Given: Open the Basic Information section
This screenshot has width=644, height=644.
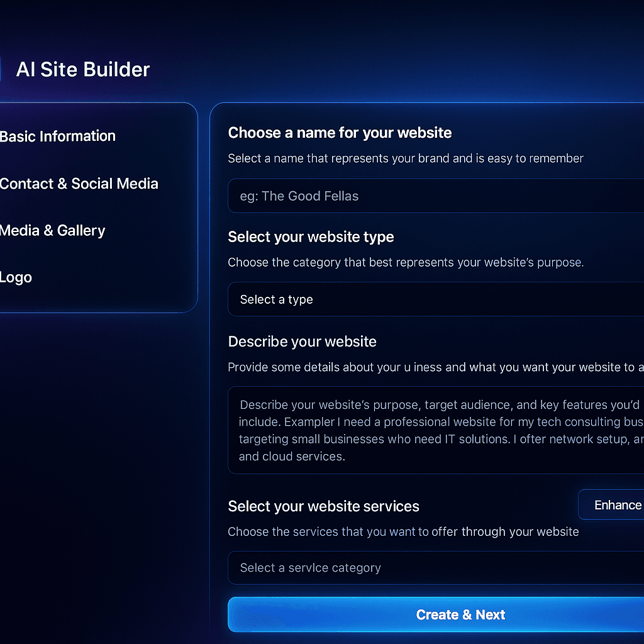Looking at the screenshot, I should (x=57, y=136).
